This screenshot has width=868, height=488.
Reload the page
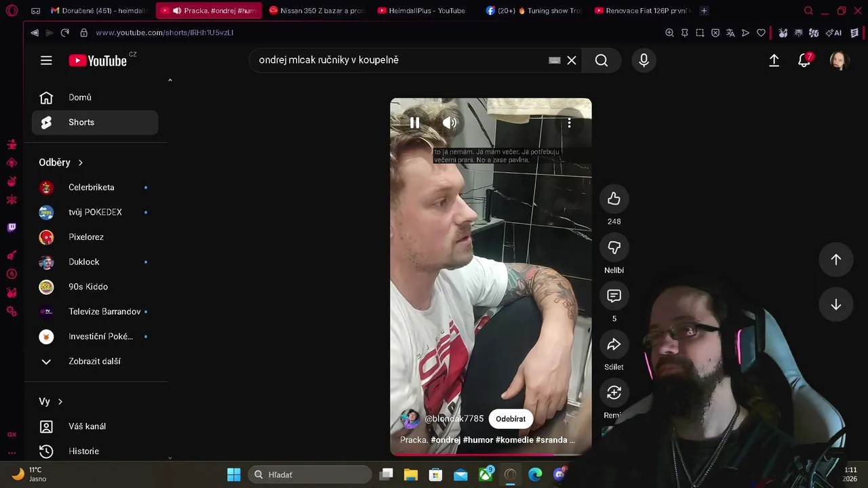click(65, 33)
